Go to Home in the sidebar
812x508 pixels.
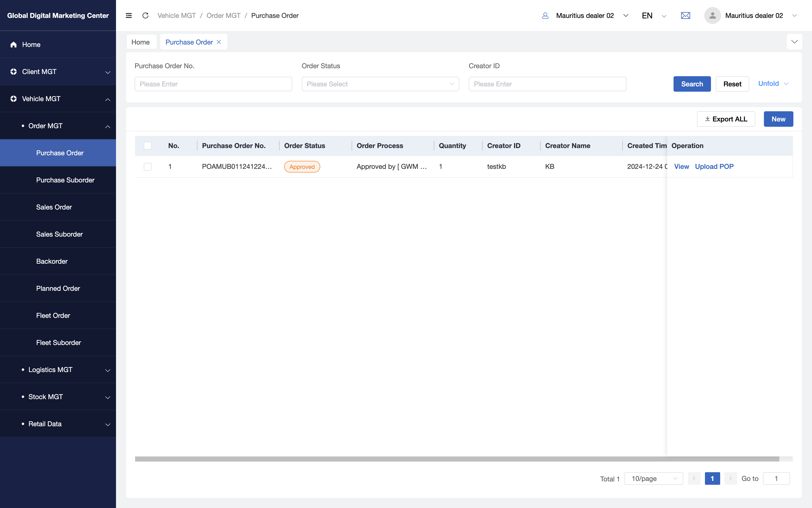pyautogui.click(x=58, y=45)
